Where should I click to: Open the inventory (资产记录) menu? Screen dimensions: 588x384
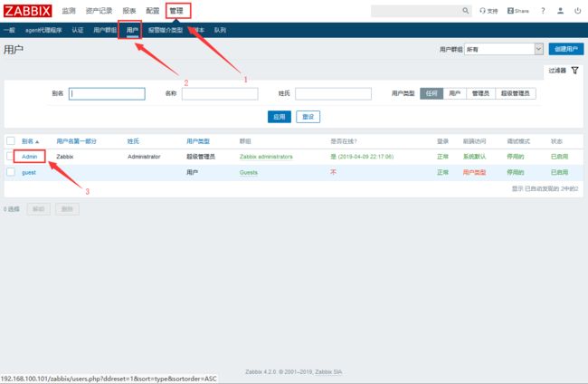pyautogui.click(x=99, y=11)
